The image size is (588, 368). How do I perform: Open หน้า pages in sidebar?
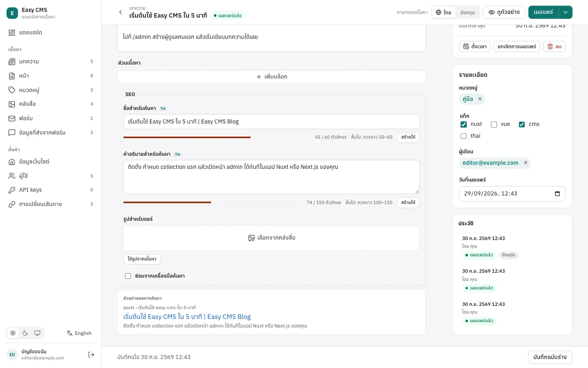pos(51,76)
